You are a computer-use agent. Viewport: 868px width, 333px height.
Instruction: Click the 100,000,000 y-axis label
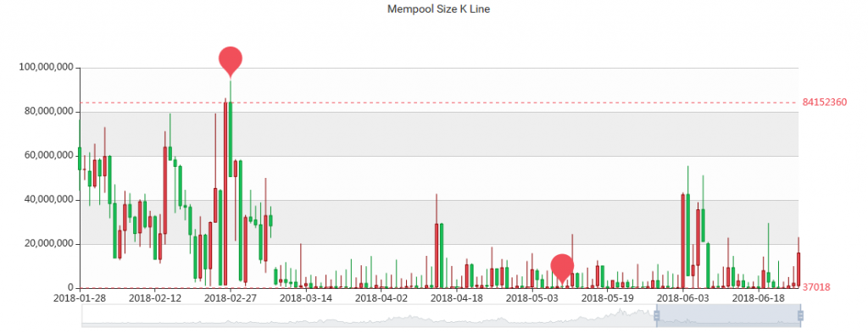click(x=46, y=68)
